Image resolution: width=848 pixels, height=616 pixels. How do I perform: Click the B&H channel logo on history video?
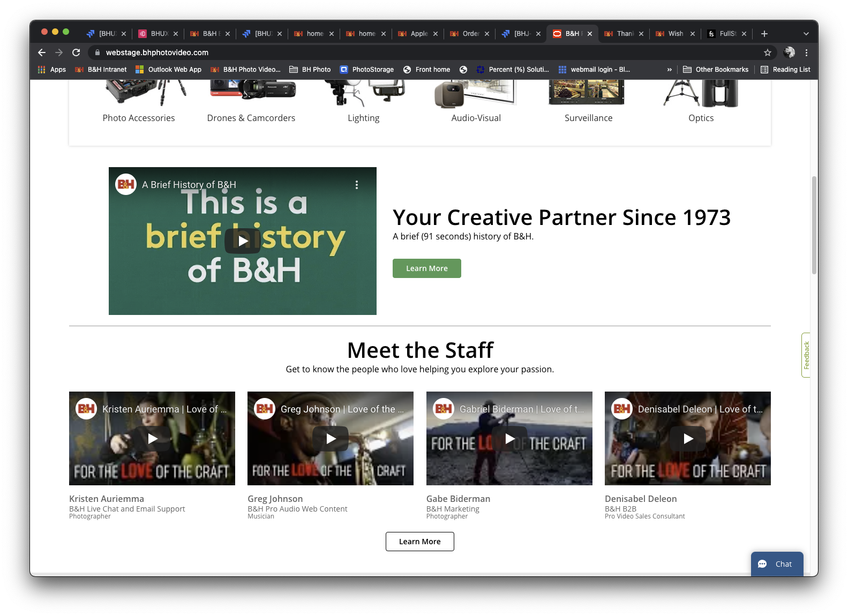[x=126, y=185]
